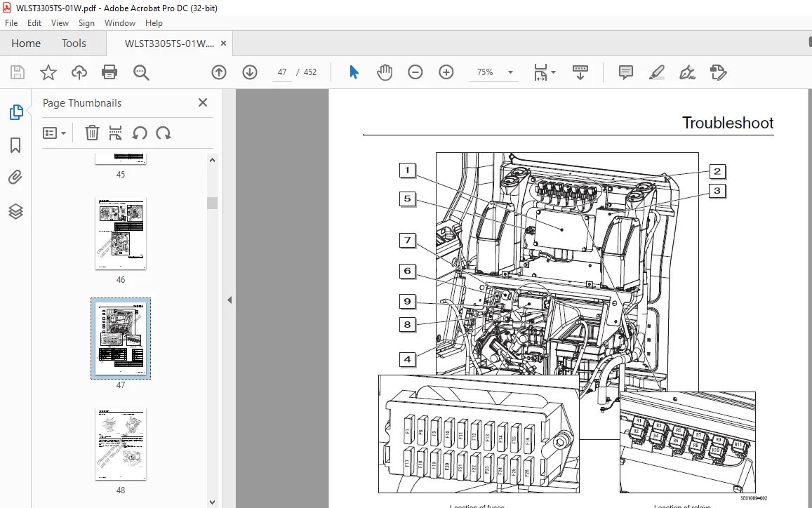The width and height of the screenshot is (812, 508).
Task: Go to previous page arrow
Action: [219, 72]
